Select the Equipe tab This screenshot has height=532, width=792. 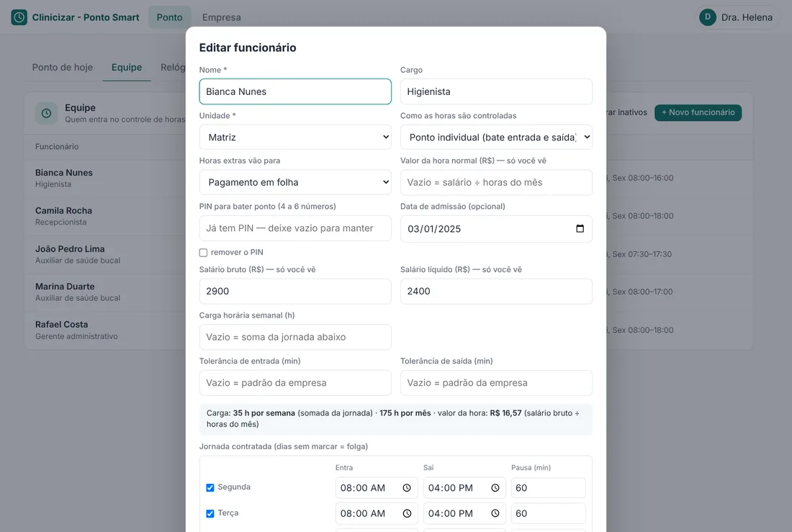tap(127, 67)
